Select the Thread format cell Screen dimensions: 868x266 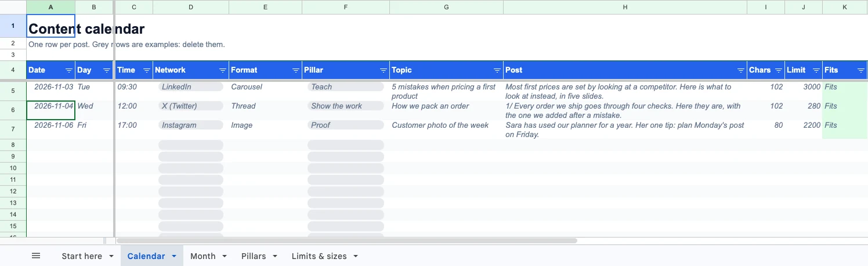[x=266, y=110]
